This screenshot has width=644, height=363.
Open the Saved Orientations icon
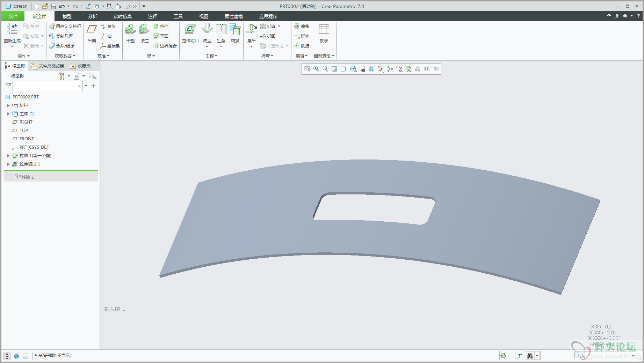[353, 69]
